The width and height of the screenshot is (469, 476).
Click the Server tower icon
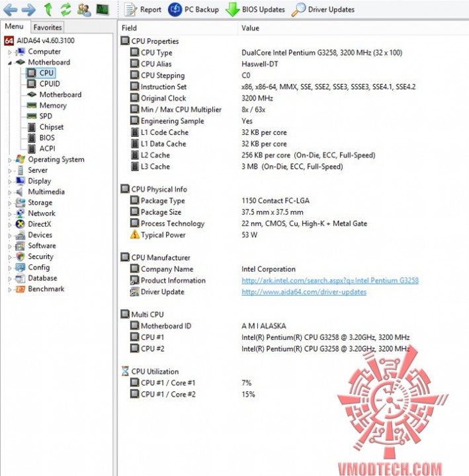(20, 170)
